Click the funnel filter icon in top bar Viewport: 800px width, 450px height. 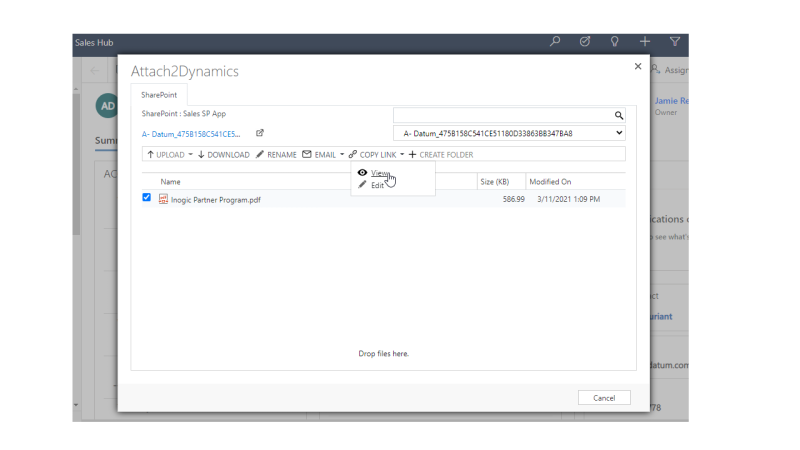675,42
